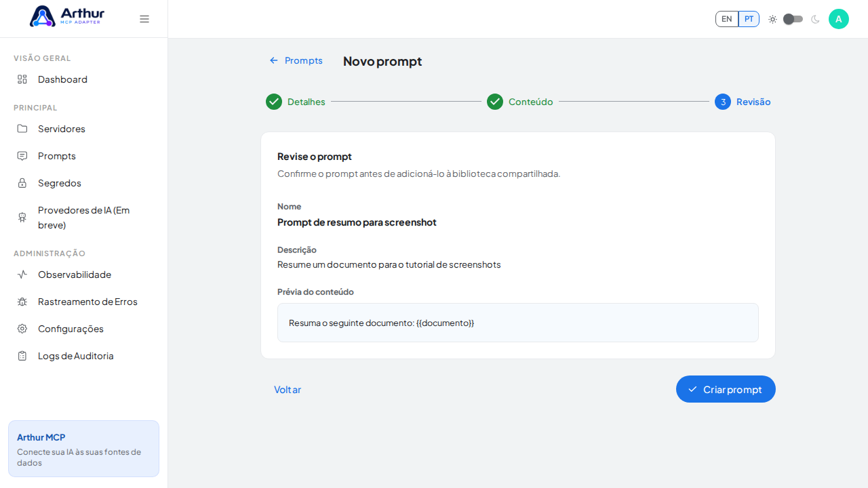Open Observabilidade in sidebar
868x488 pixels.
(x=83, y=274)
